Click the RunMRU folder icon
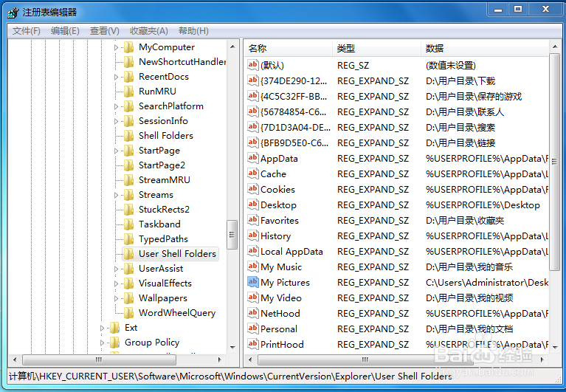Screen dimensions: 566x392 [x=129, y=92]
